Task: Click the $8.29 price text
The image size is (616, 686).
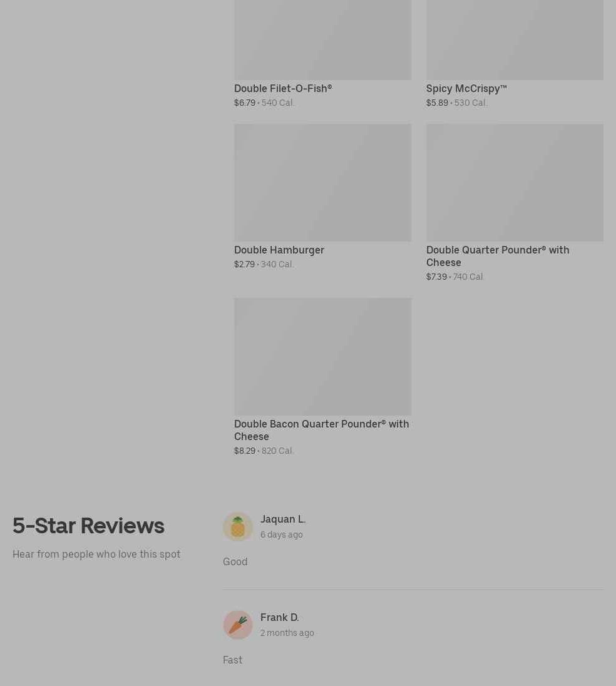Action: point(245,451)
